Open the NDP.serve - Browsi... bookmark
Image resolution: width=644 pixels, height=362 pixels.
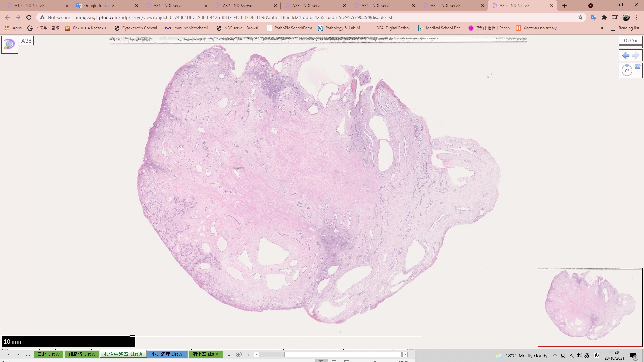pos(239,28)
